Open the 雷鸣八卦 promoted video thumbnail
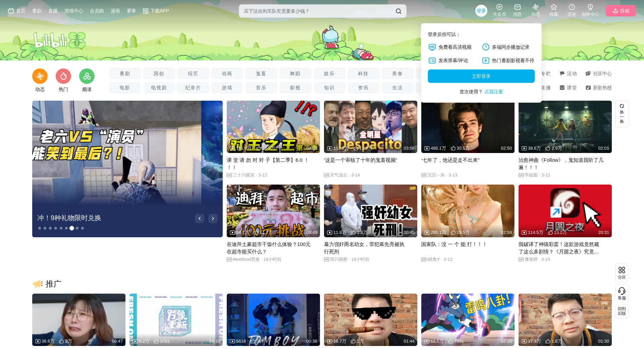Screen dimensions: 644x349 point(468,320)
